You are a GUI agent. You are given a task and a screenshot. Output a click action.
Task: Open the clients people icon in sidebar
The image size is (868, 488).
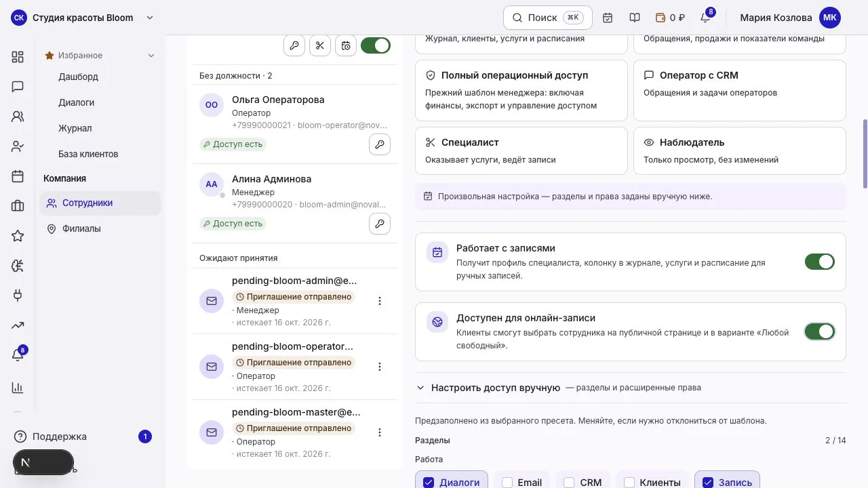point(18,117)
